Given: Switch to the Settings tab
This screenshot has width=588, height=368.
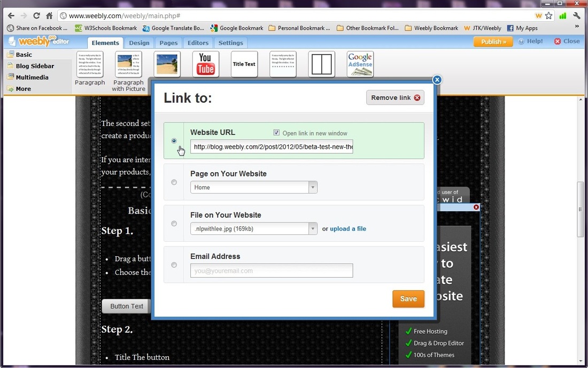Looking at the screenshot, I should (230, 43).
